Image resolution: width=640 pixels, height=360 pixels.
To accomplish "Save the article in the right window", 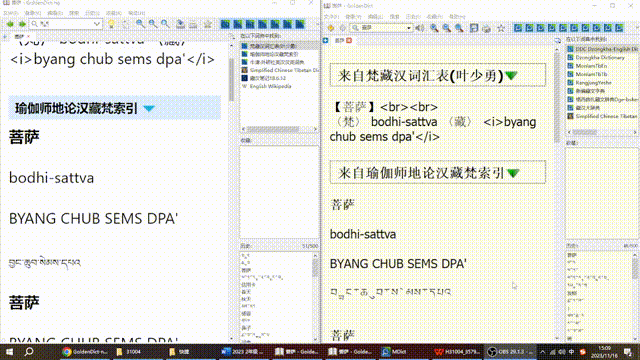I will (x=474, y=28).
